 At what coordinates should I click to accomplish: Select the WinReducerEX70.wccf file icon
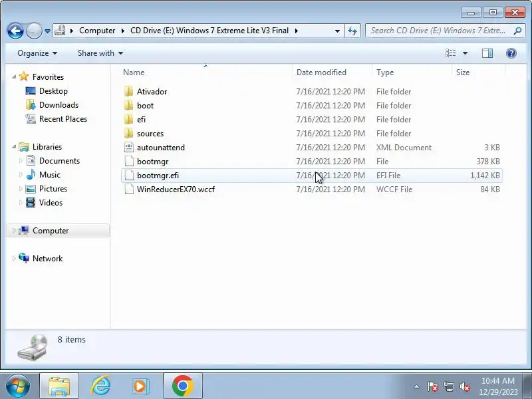[x=129, y=189]
